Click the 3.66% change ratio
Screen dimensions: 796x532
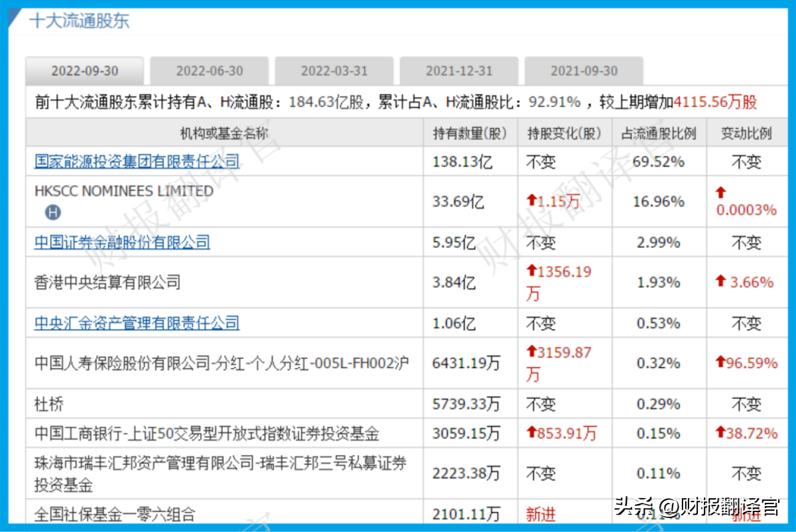tap(752, 283)
